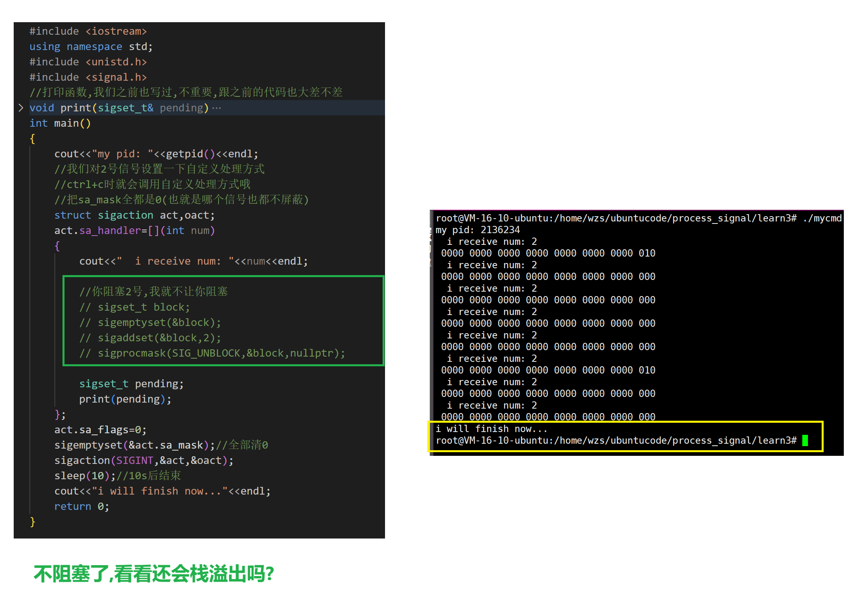This screenshot has width=868, height=597.
Task: Click the 'struct sigaction act,oact;' line
Action: pyautogui.click(x=134, y=215)
